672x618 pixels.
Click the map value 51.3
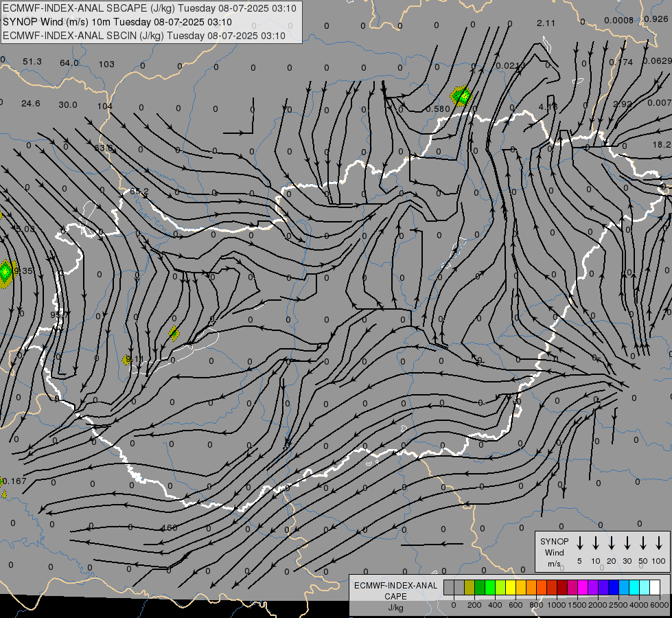click(x=32, y=62)
